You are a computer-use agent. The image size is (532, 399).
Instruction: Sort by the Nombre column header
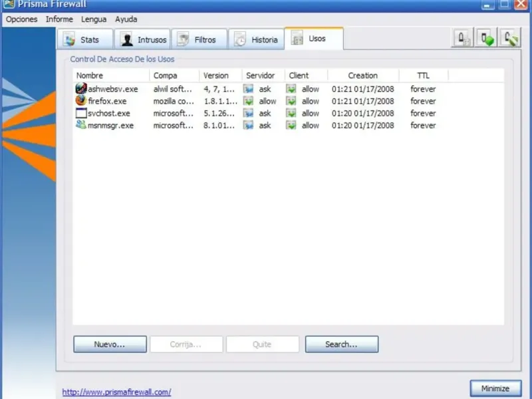pos(111,75)
